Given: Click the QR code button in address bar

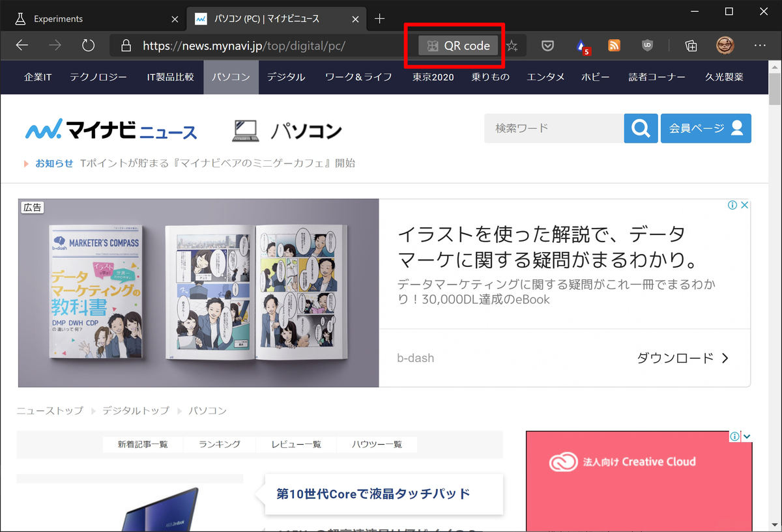Looking at the screenshot, I should click(458, 46).
